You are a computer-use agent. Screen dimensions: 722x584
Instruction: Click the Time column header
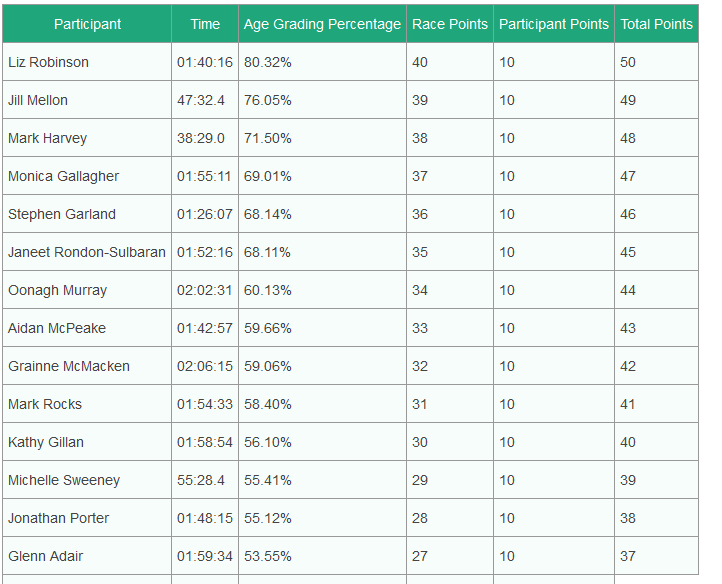click(x=205, y=24)
